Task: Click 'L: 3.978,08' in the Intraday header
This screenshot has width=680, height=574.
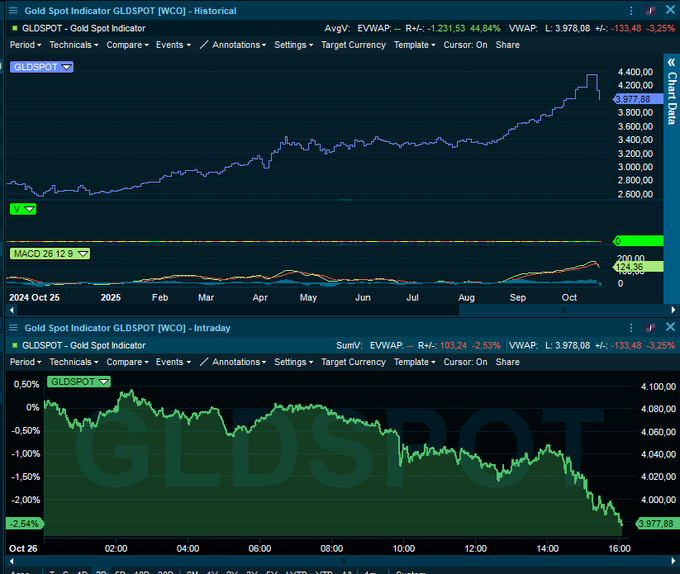Action: [567, 345]
